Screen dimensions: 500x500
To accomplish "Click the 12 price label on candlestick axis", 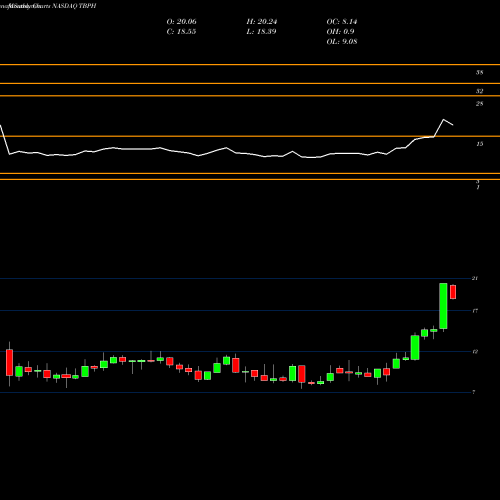I will coord(475,351).
